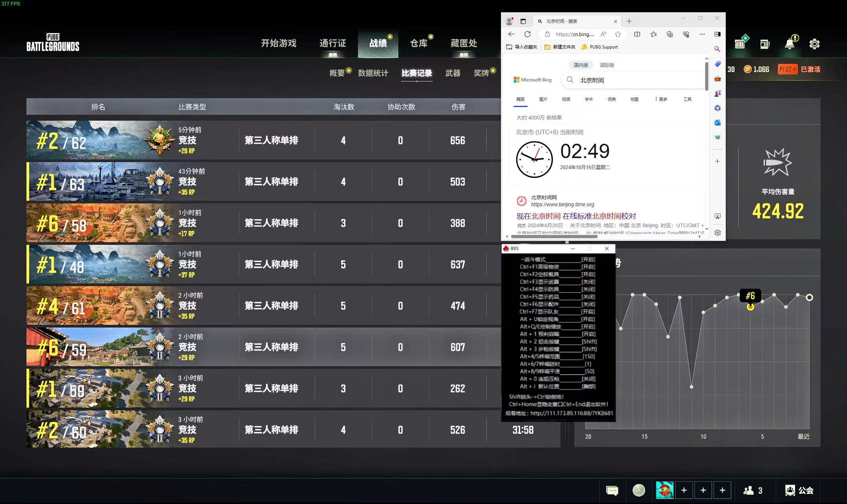Refresh the Bing page in Edge
Viewport: 847px width, 504px height.
528,34
